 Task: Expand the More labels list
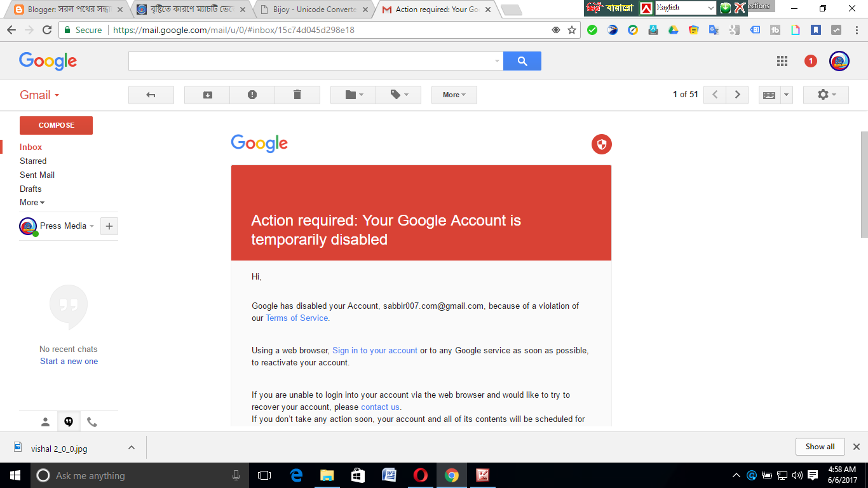click(x=32, y=202)
